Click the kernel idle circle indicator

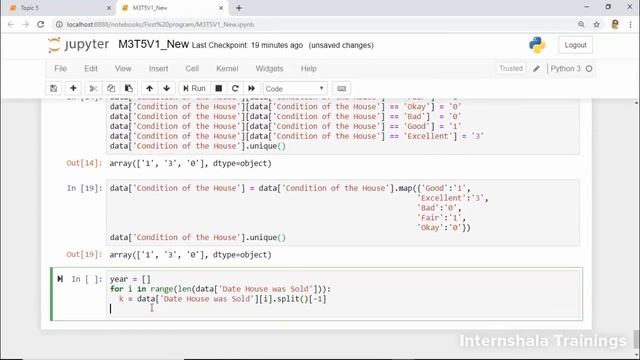tap(589, 69)
